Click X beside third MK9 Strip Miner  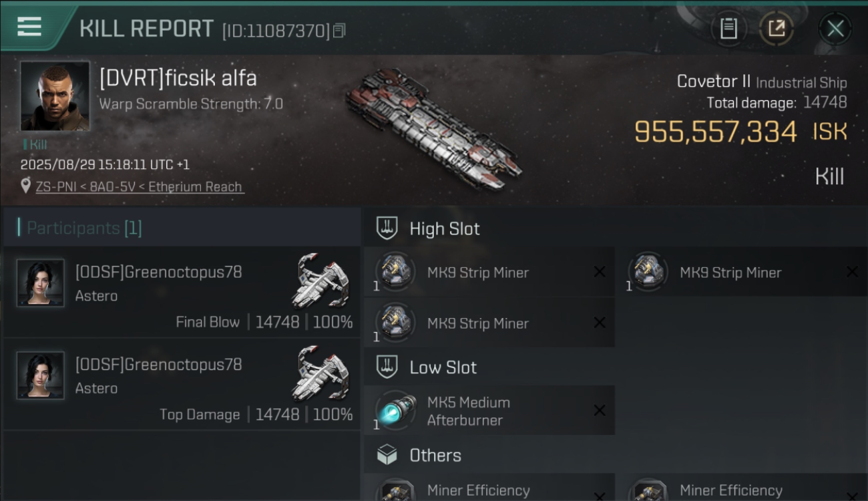(600, 323)
